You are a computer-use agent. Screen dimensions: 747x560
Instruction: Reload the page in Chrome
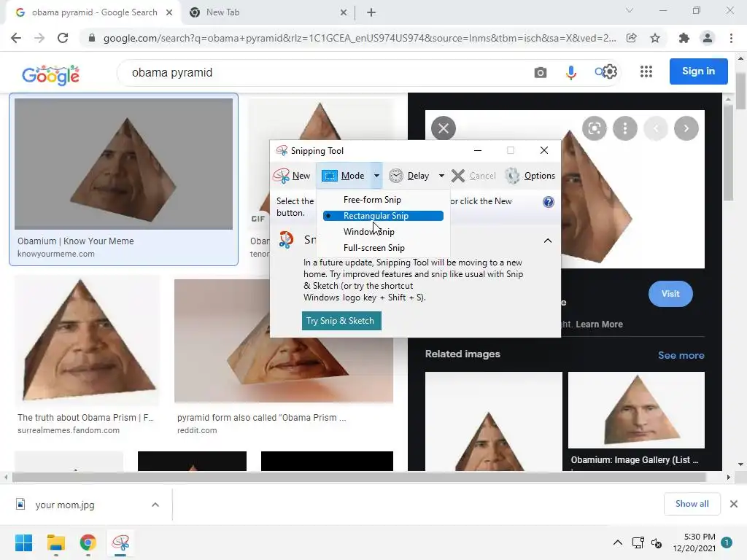point(63,38)
